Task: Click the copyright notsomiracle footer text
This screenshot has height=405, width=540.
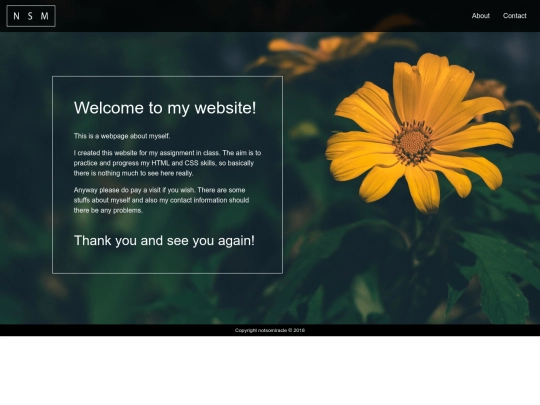Action: [270, 330]
